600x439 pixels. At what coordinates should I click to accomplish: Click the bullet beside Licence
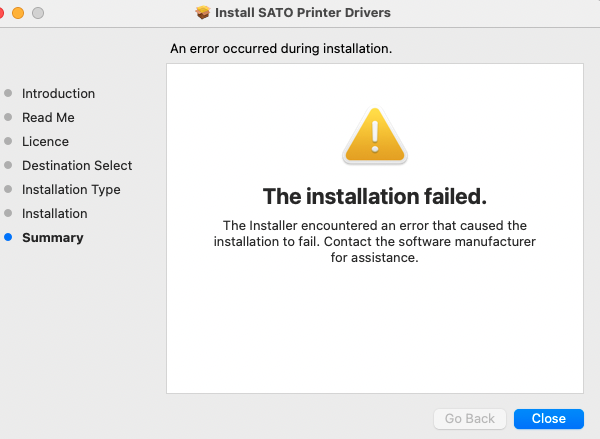point(9,142)
